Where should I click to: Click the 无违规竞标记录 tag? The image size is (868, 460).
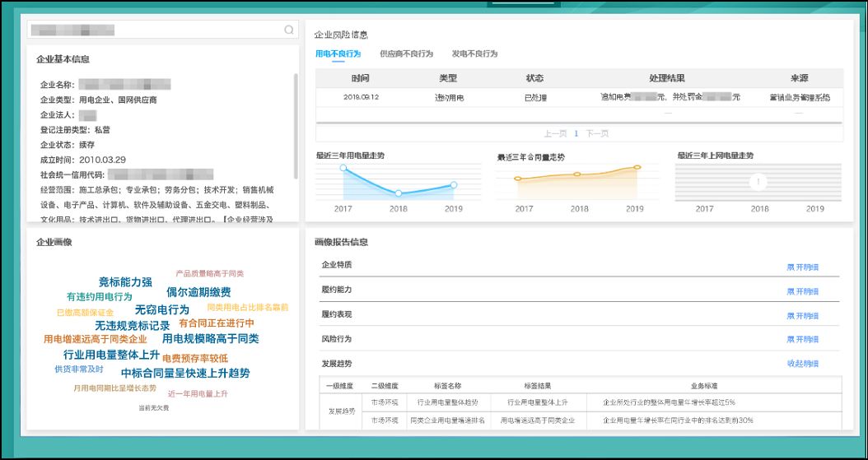(133, 326)
